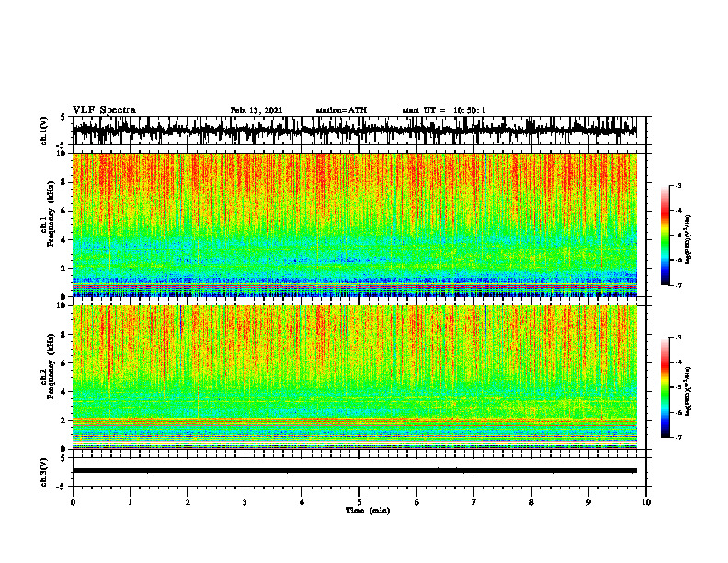Click the ch.2 spectrogram panel
Image resolution: width=728 pixels, height=563 pixels.
click(354, 377)
